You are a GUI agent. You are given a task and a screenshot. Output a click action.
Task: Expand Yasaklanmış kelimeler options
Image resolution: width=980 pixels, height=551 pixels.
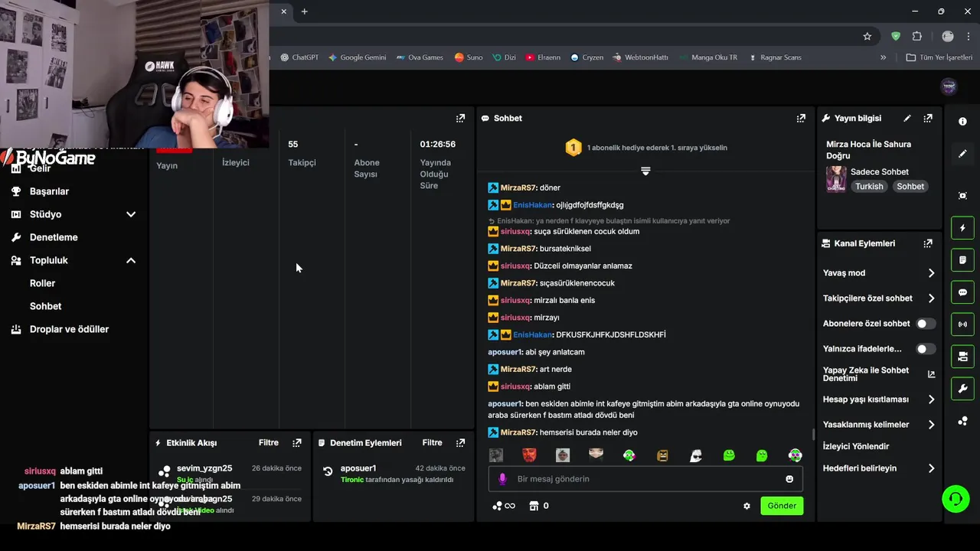(x=931, y=425)
